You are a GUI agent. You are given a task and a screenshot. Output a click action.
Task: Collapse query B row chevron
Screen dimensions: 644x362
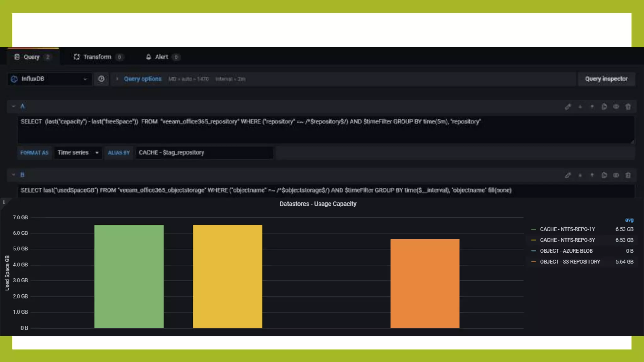point(14,175)
